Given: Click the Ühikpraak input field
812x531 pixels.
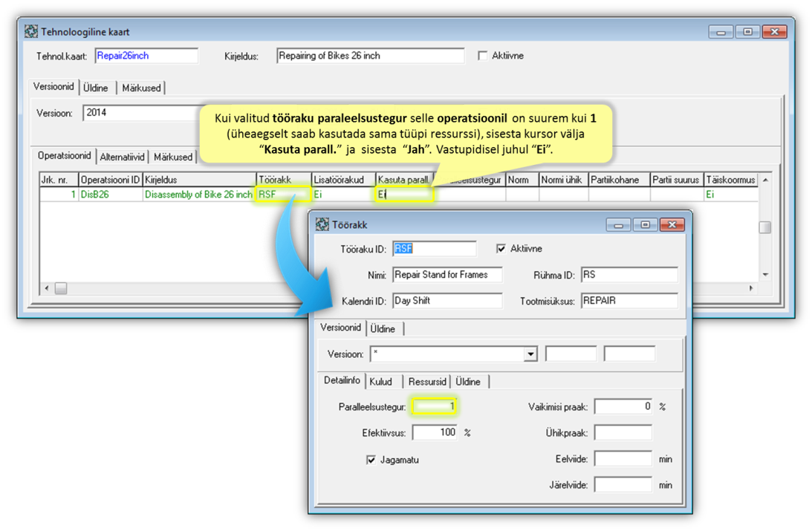Looking at the screenshot, I should [623, 433].
